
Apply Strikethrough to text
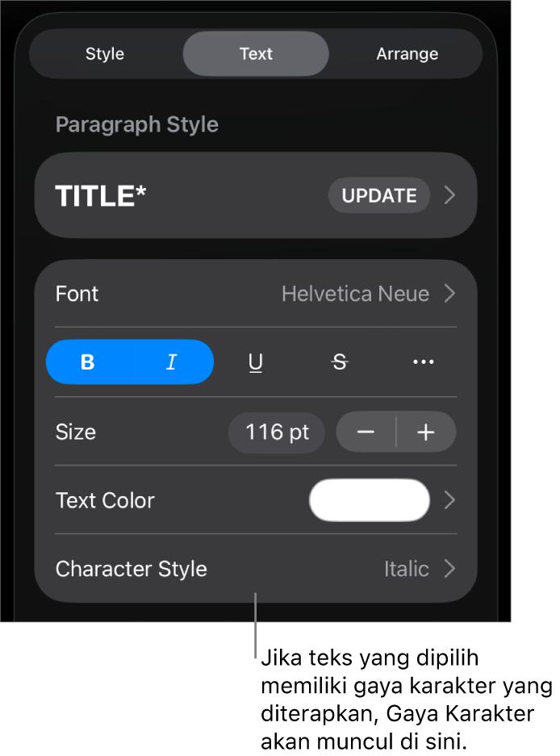point(340,363)
